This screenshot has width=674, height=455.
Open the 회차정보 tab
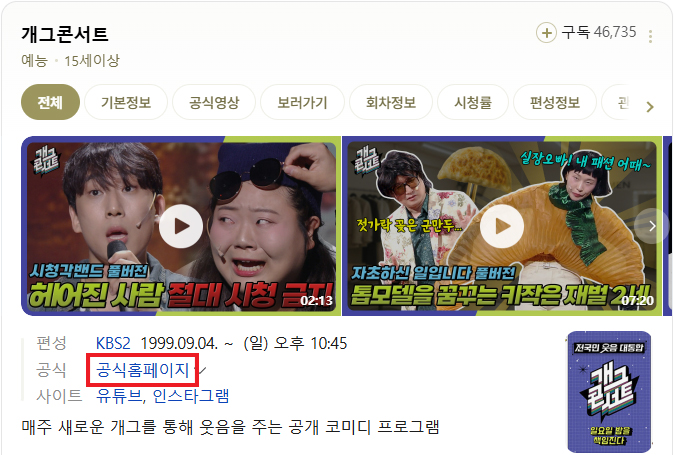391,102
